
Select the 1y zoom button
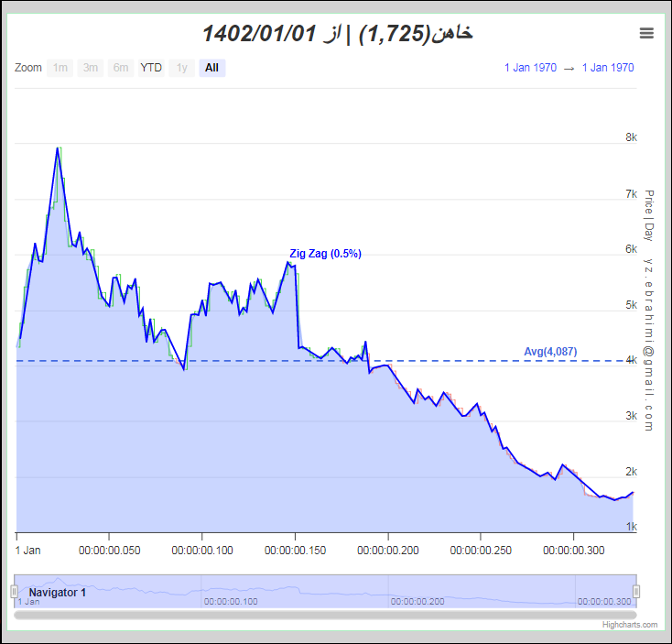click(181, 68)
